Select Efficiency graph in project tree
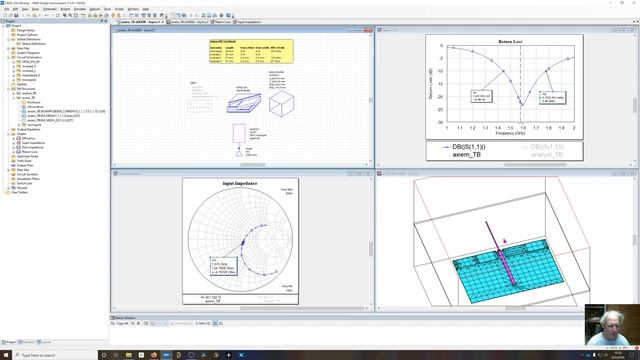This screenshot has width=640, height=360. point(28,138)
